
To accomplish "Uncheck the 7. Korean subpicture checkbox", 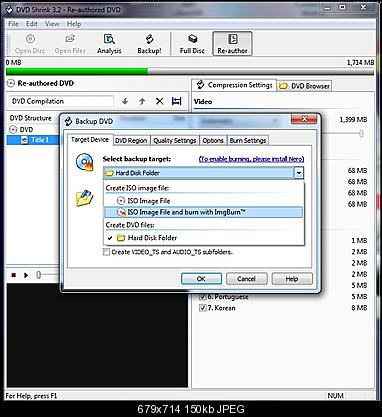I will click(x=203, y=308).
